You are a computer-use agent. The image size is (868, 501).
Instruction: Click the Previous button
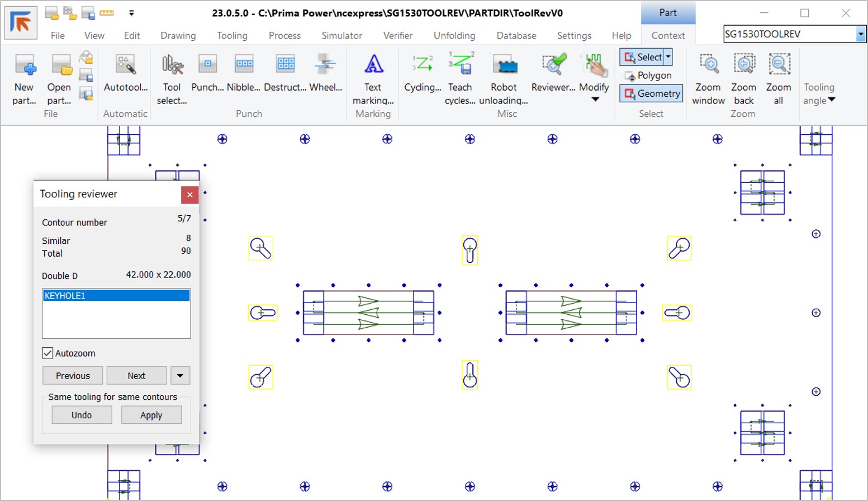[x=73, y=376]
